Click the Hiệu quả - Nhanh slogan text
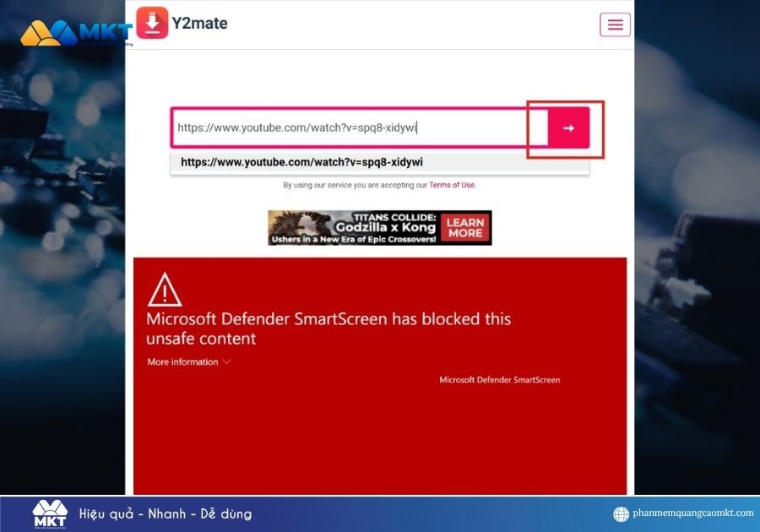This screenshot has width=760, height=532. point(133,513)
